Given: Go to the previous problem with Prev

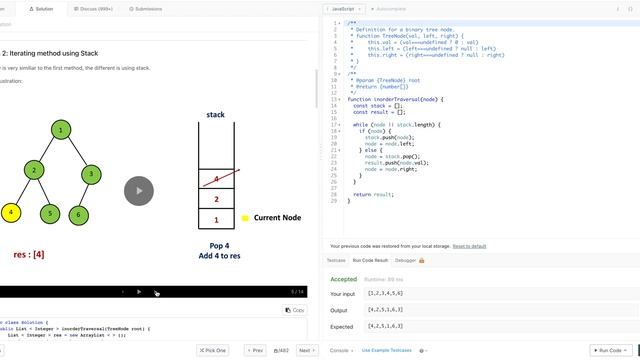Looking at the screenshot, I should 255,350.
